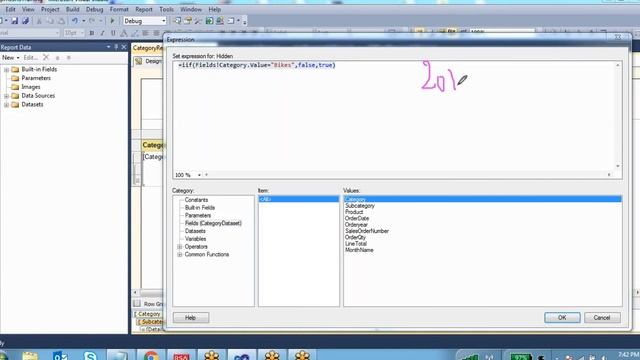Open the Project menu
Image resolution: width=640 pixels, height=360 pixels.
point(50,9)
